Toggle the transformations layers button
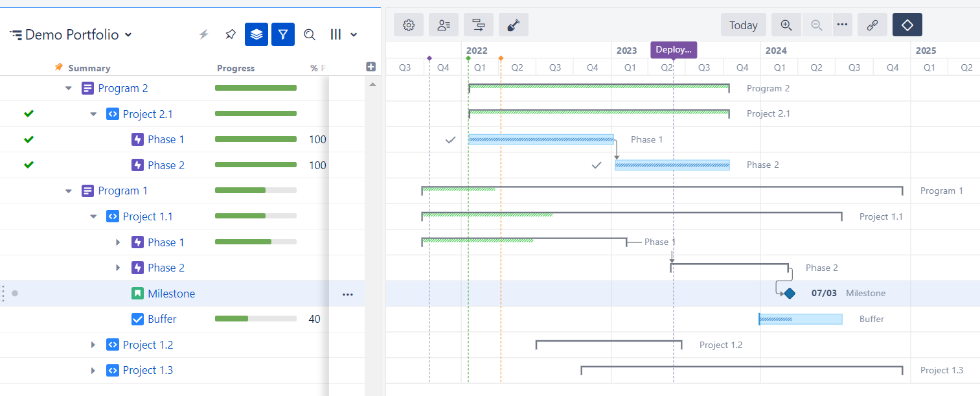The width and height of the screenshot is (980, 396). click(x=256, y=34)
